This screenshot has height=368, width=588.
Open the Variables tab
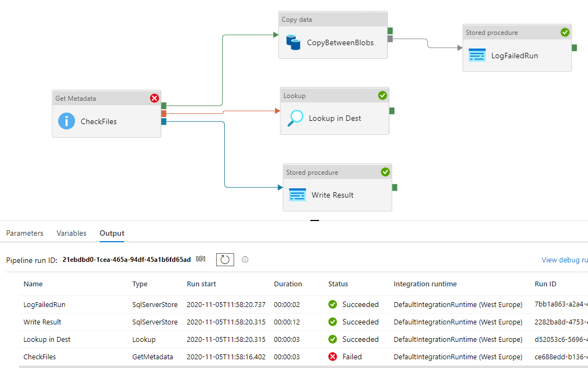point(71,233)
